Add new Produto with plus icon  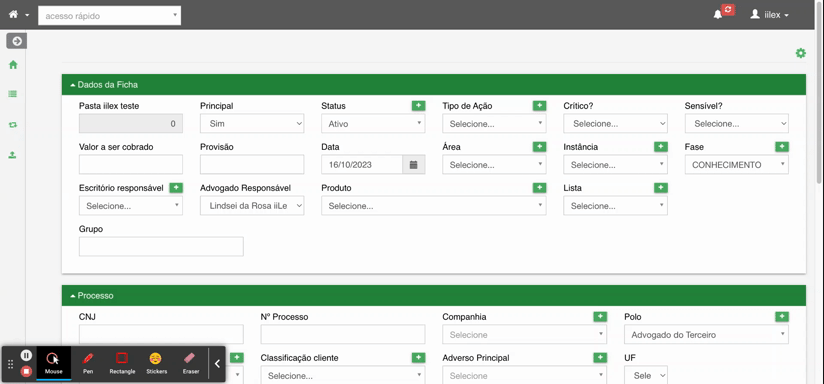click(540, 188)
